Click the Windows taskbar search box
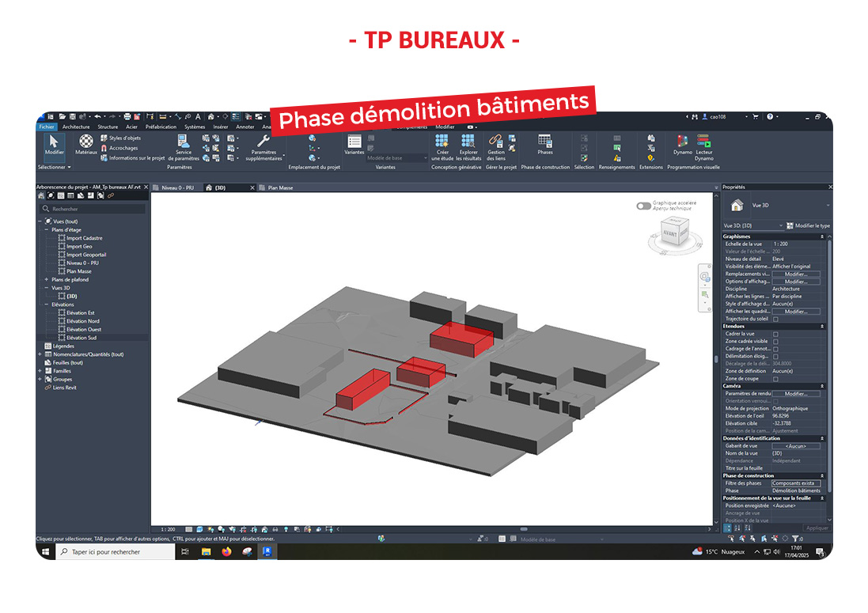Viewport: 868px width, 613px height. [x=116, y=551]
